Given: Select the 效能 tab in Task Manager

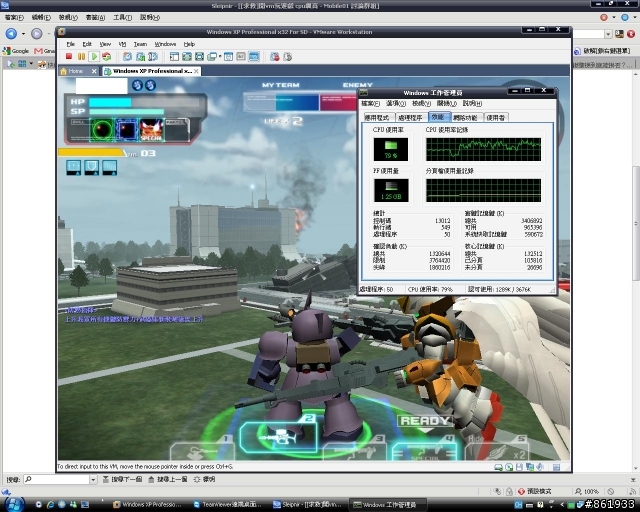Looking at the screenshot, I should pyautogui.click(x=438, y=117).
